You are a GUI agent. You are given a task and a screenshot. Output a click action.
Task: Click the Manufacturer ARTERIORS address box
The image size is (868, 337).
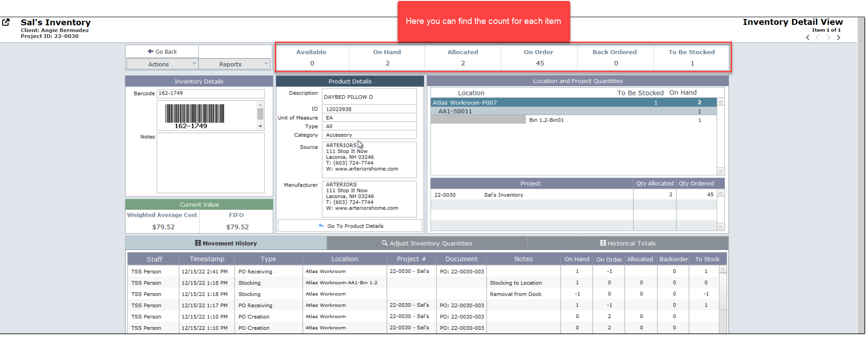click(x=369, y=199)
